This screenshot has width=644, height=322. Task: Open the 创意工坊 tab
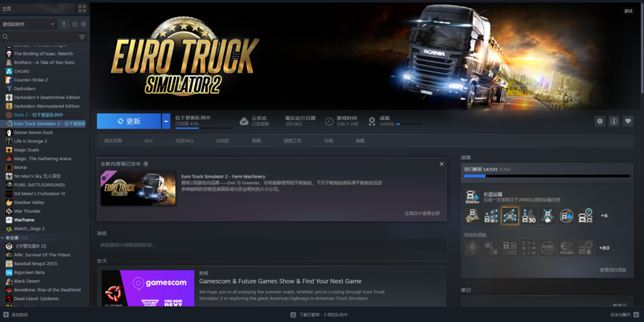(x=292, y=141)
